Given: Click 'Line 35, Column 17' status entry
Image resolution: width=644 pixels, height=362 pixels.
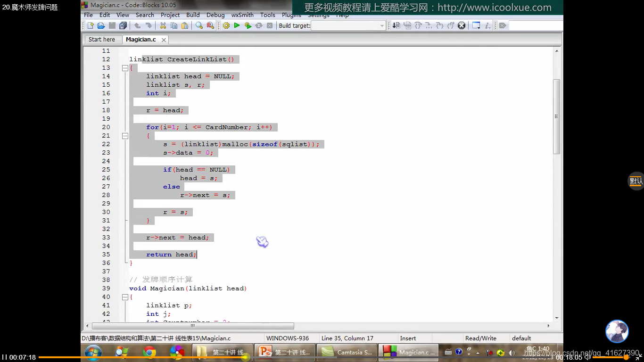Looking at the screenshot, I should (x=347, y=338).
